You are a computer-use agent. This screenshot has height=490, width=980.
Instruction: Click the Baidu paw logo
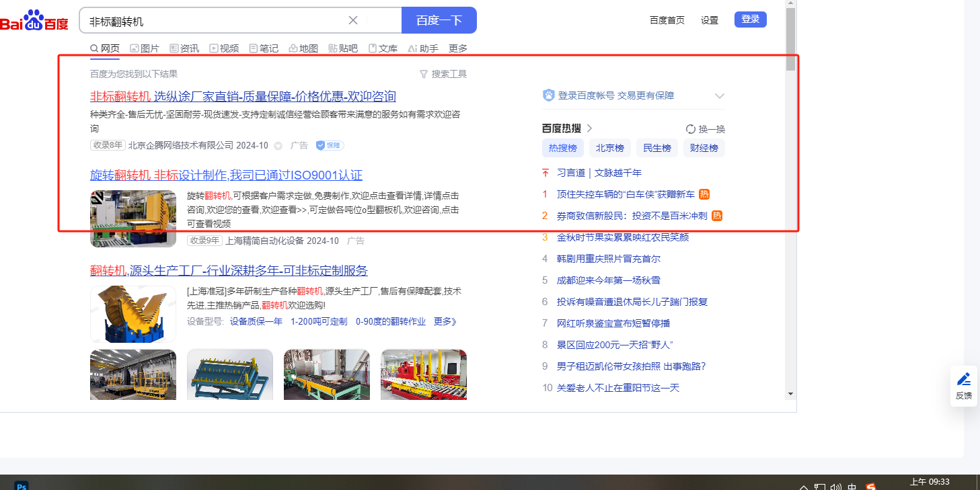point(34,20)
